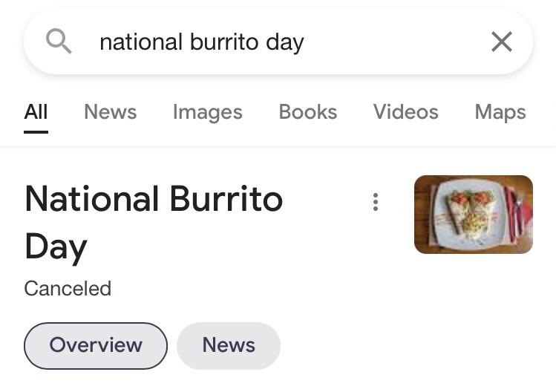Click the 'national burrito day' query text
The width and height of the screenshot is (556, 392).
[x=202, y=42]
